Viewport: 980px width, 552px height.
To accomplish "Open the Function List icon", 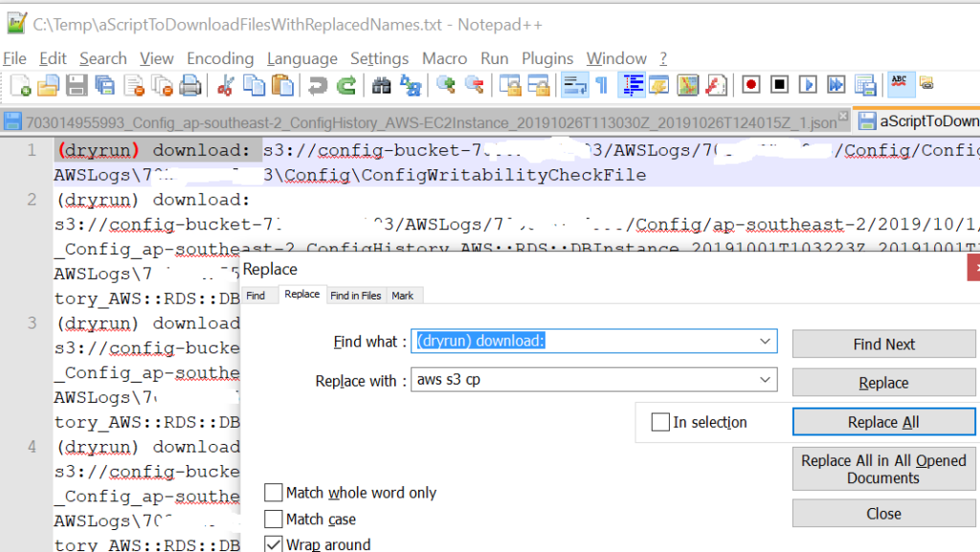I will (x=716, y=85).
